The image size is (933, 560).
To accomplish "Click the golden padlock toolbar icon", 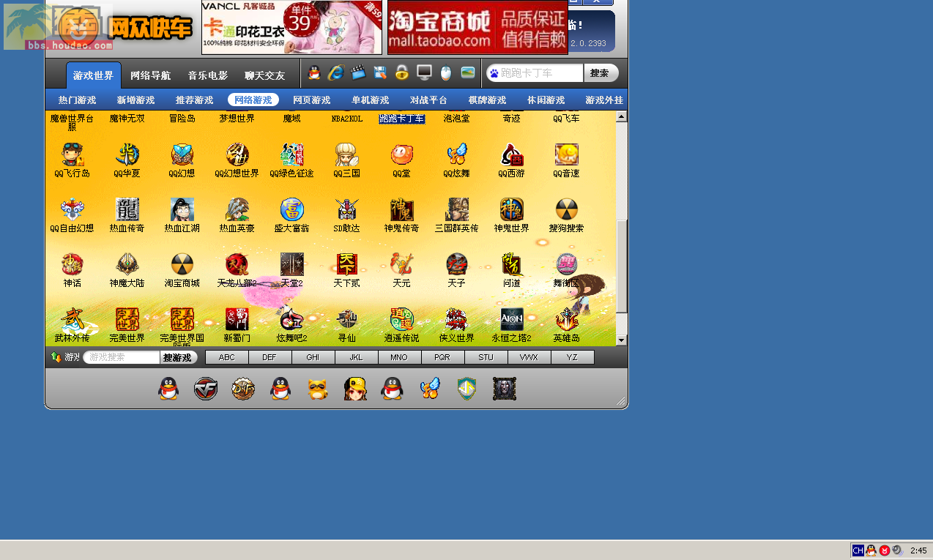I will [401, 73].
